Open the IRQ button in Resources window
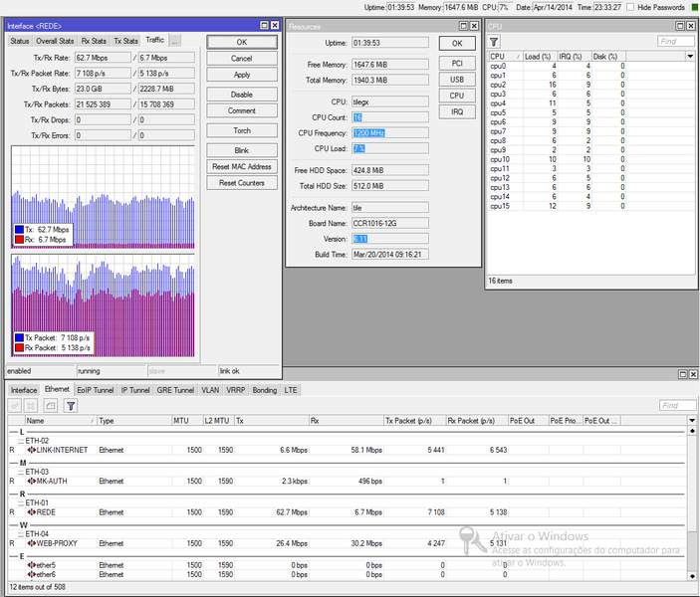Viewport: 700px width, 597px height. [456, 111]
